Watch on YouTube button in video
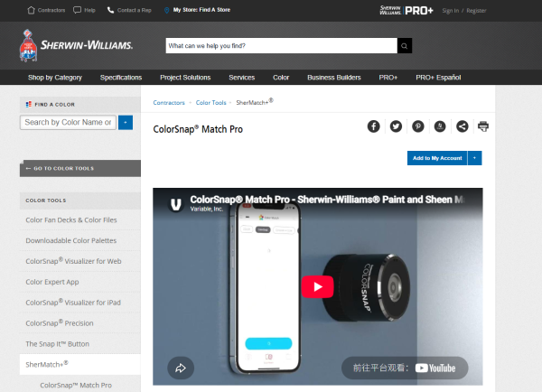Image resolution: width=542 pixels, height=392 pixels. [405, 368]
